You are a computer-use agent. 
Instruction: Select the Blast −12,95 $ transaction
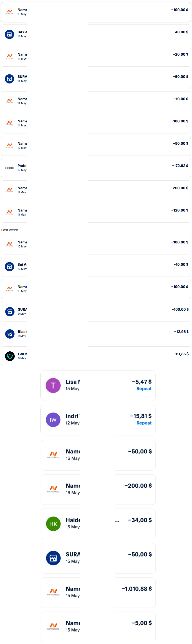[96, 334]
